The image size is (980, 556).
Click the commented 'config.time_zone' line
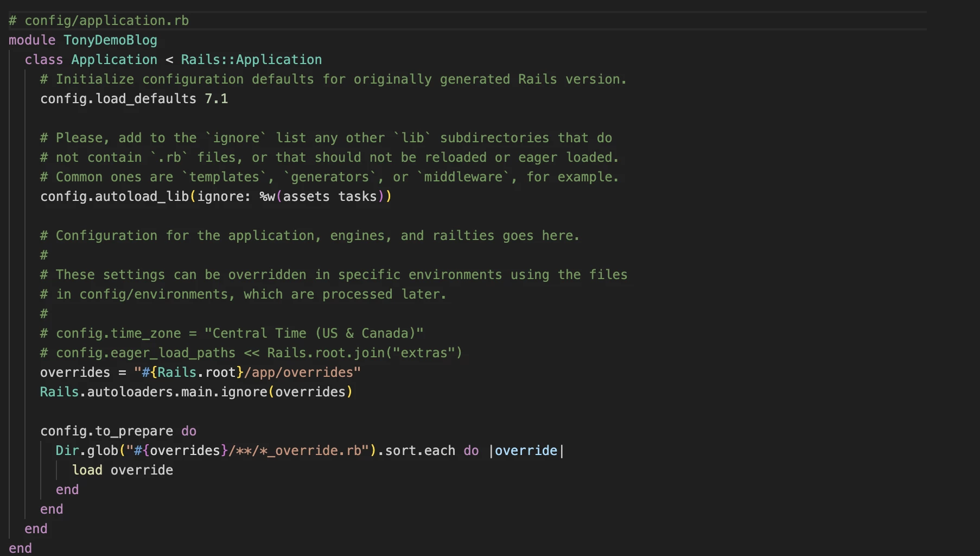(232, 333)
